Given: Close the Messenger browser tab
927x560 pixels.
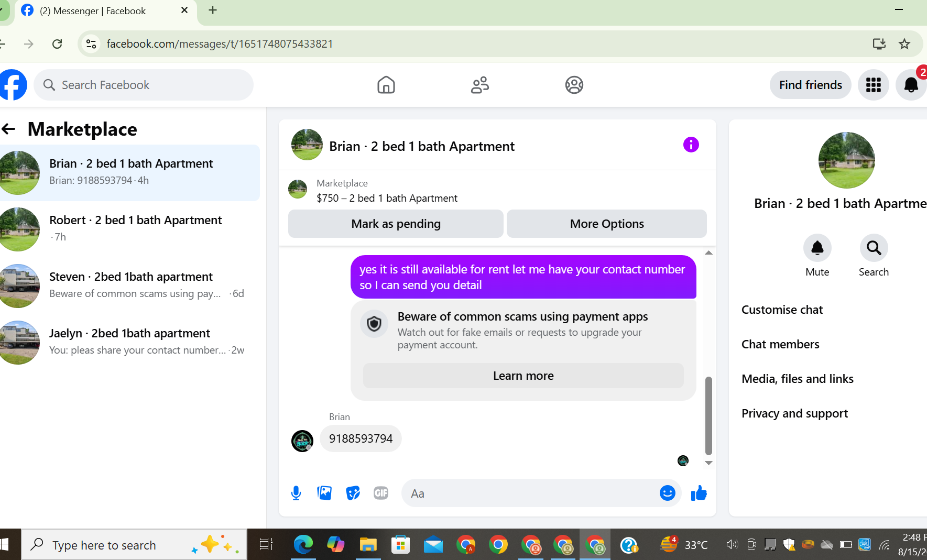Looking at the screenshot, I should tap(184, 10).
